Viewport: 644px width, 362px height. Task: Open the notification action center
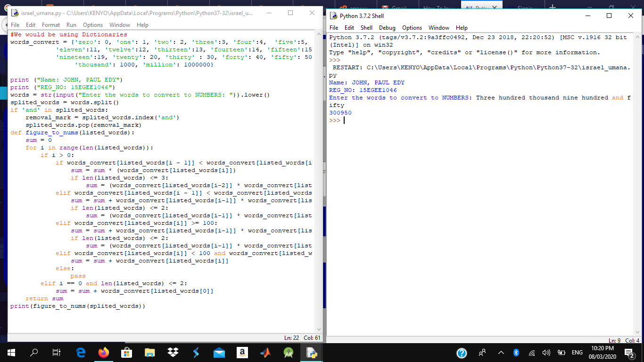(x=628, y=352)
